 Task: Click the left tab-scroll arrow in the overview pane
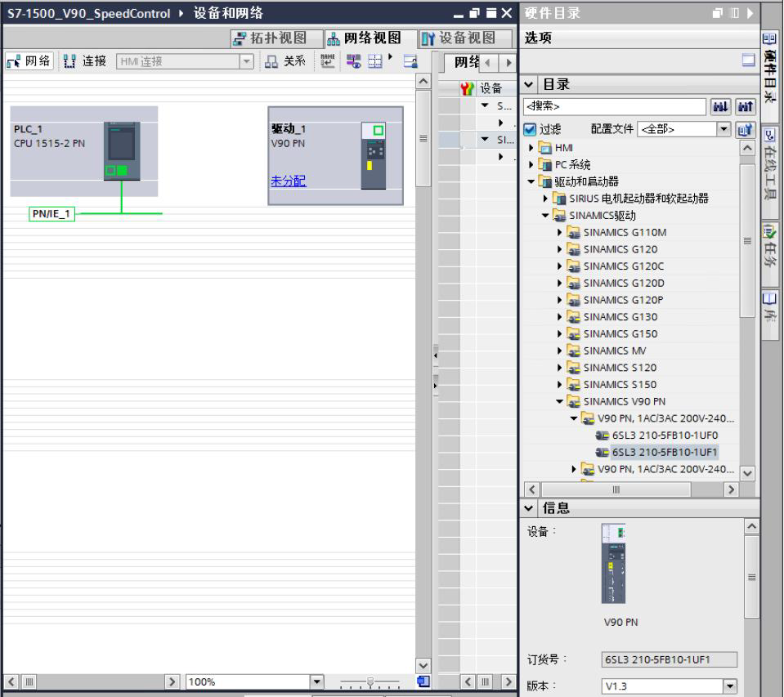[x=487, y=63]
